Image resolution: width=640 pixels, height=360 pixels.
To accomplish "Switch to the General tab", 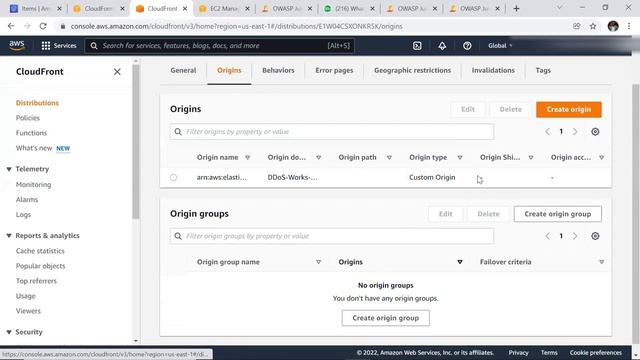I will (183, 70).
